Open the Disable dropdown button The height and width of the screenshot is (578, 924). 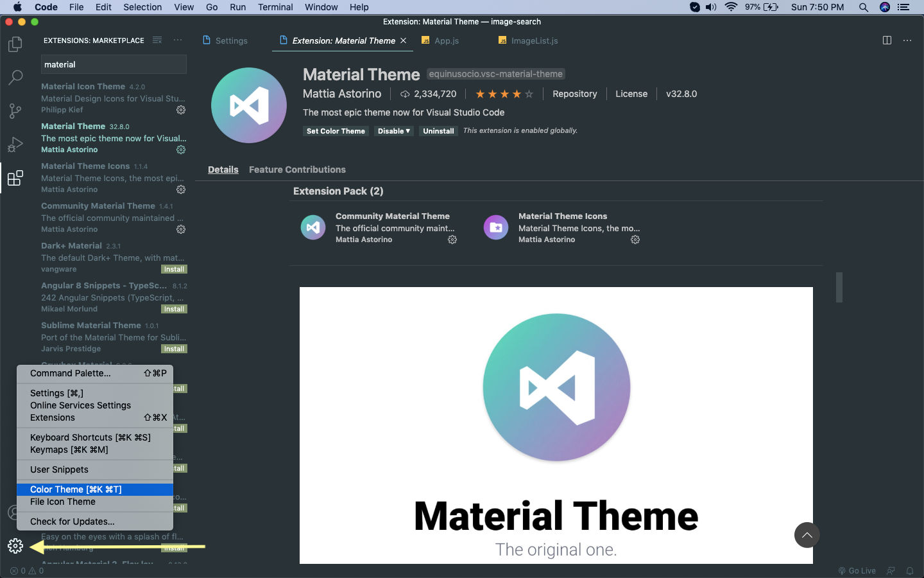(x=394, y=131)
